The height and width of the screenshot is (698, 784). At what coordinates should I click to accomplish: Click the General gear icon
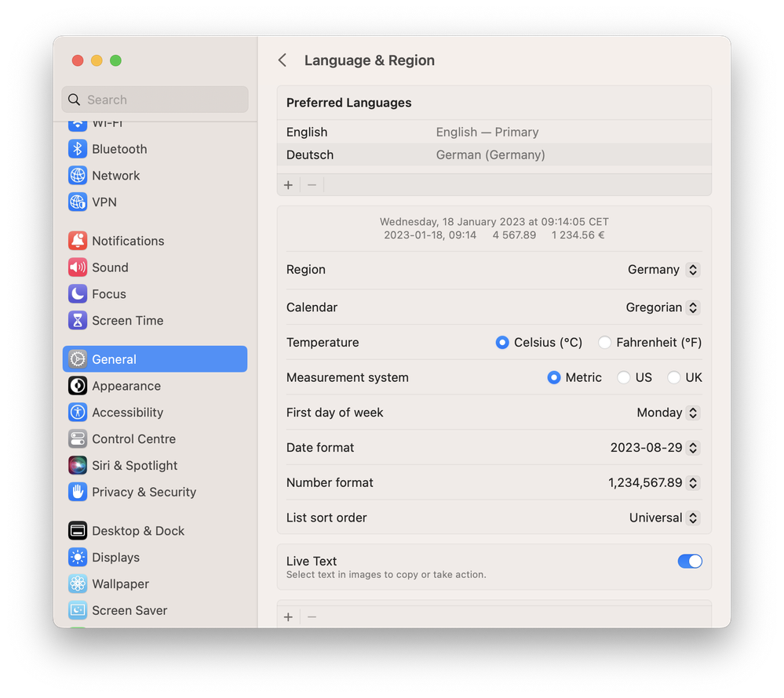[78, 359]
